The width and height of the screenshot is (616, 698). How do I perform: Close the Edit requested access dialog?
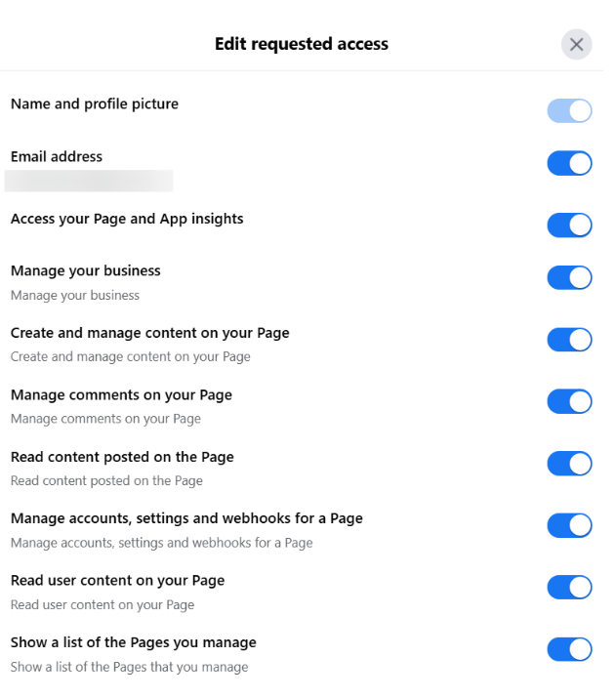[x=576, y=45]
